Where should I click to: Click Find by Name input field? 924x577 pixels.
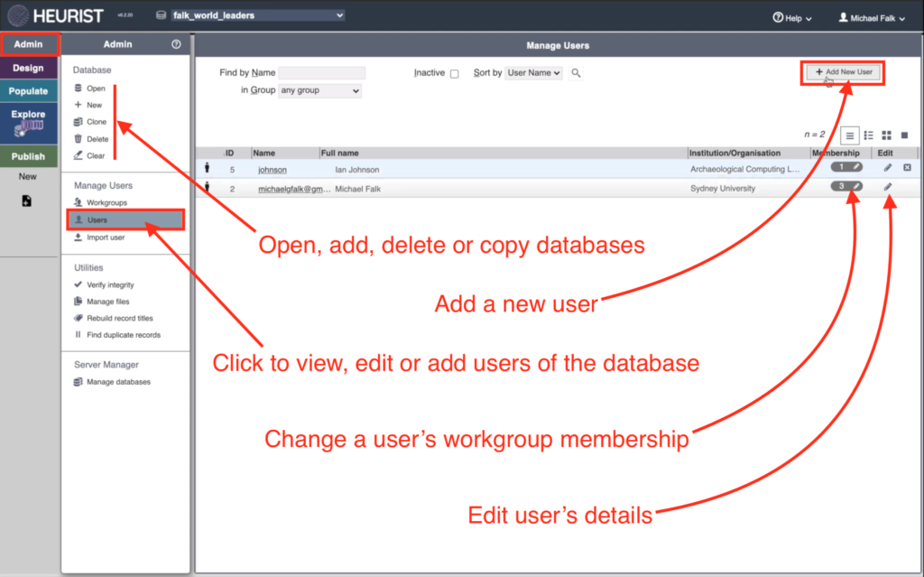pyautogui.click(x=322, y=72)
